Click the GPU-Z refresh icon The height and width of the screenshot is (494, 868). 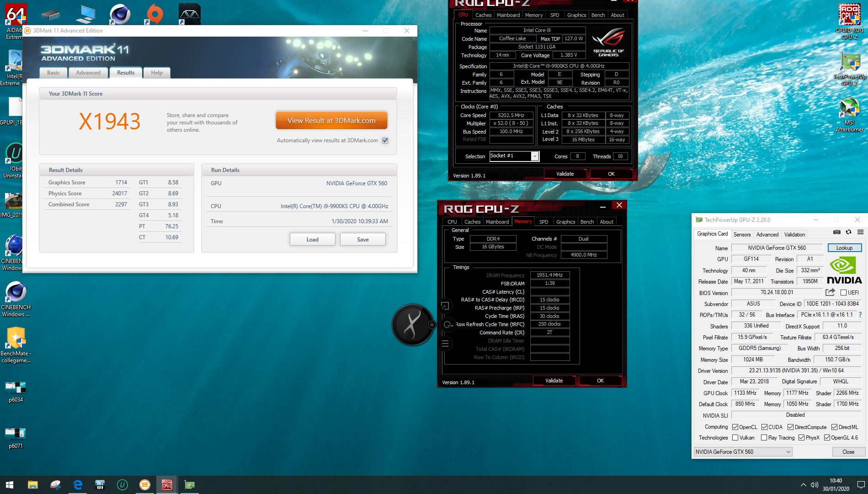(849, 232)
